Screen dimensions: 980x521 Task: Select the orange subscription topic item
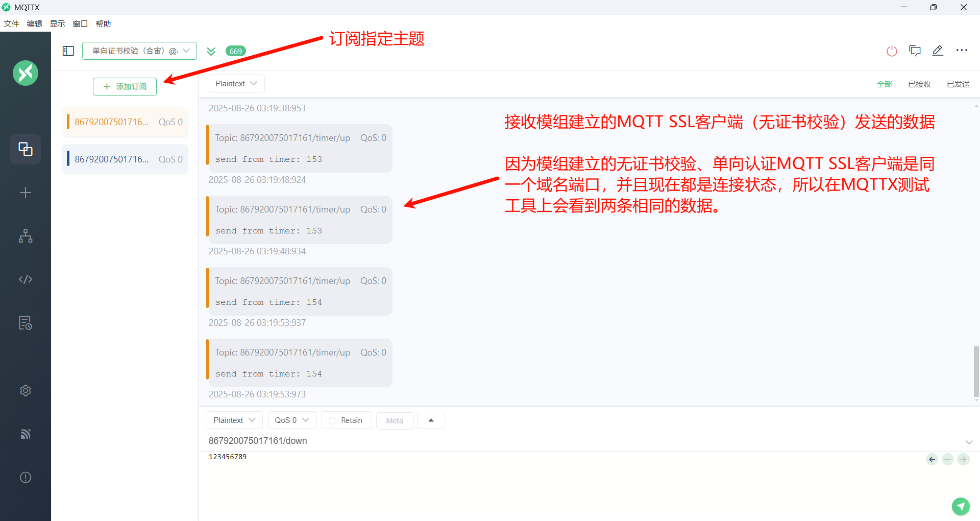pyautogui.click(x=125, y=122)
